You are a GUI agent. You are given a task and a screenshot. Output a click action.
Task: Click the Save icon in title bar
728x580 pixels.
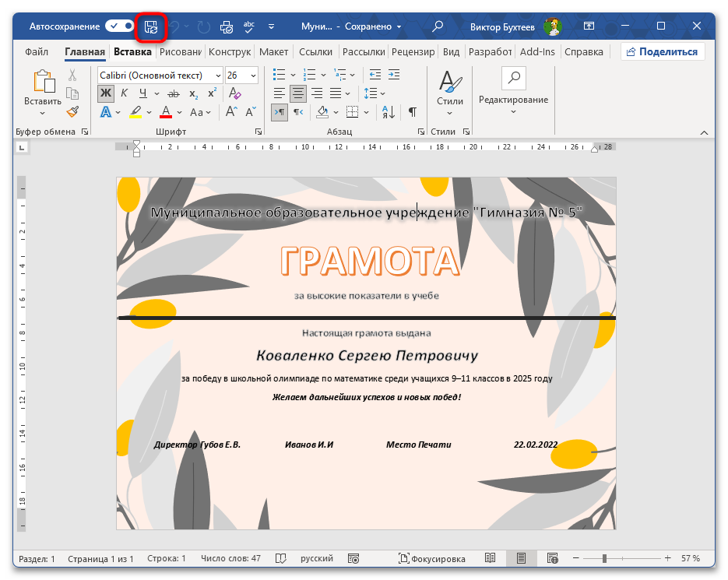point(151,27)
